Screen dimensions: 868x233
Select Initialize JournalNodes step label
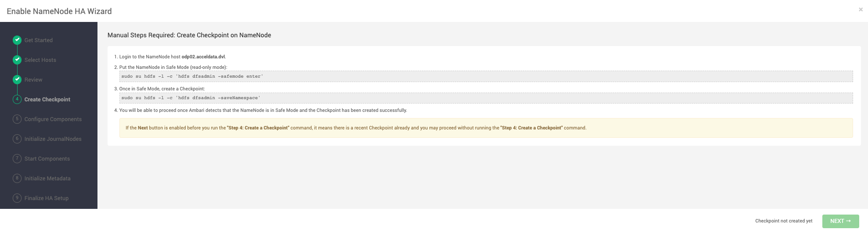click(53, 139)
